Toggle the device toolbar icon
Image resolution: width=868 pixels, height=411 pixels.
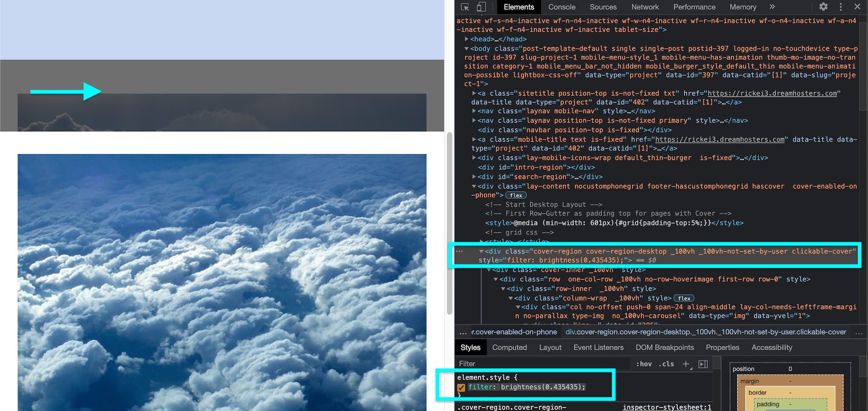tap(481, 7)
